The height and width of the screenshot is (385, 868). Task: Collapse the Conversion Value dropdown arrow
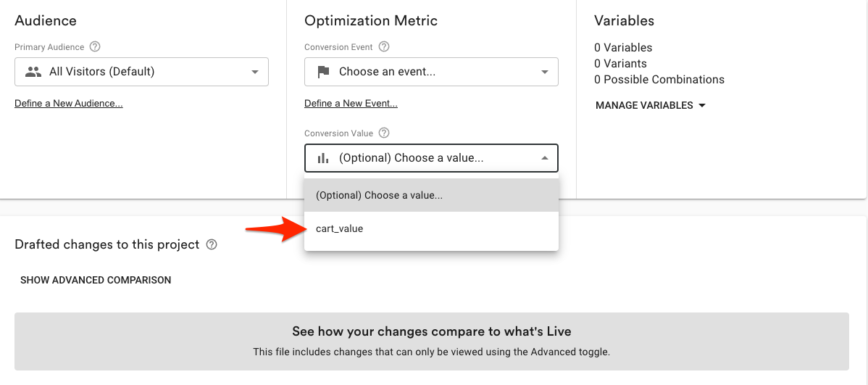[x=545, y=158]
